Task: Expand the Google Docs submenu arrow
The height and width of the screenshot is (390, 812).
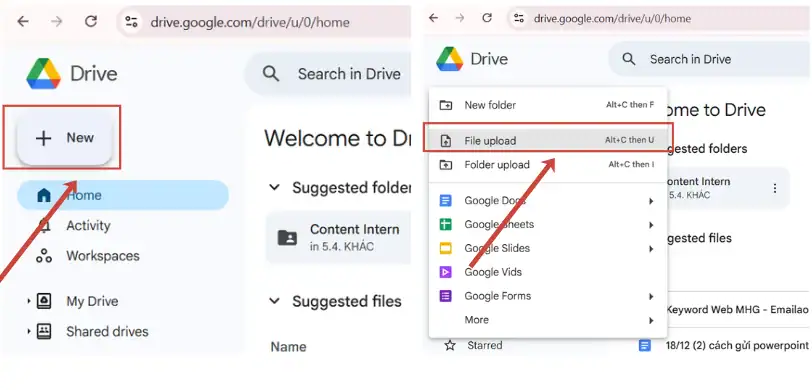Action: click(651, 201)
